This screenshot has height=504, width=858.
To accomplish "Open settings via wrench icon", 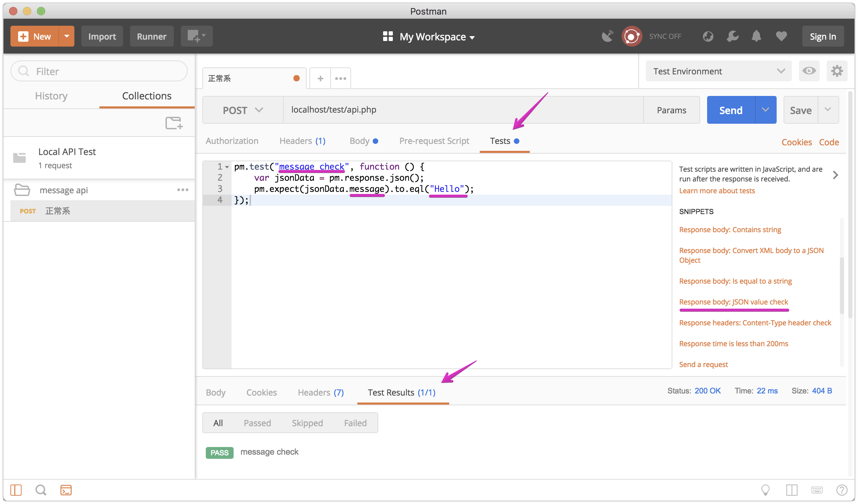I will tap(732, 36).
